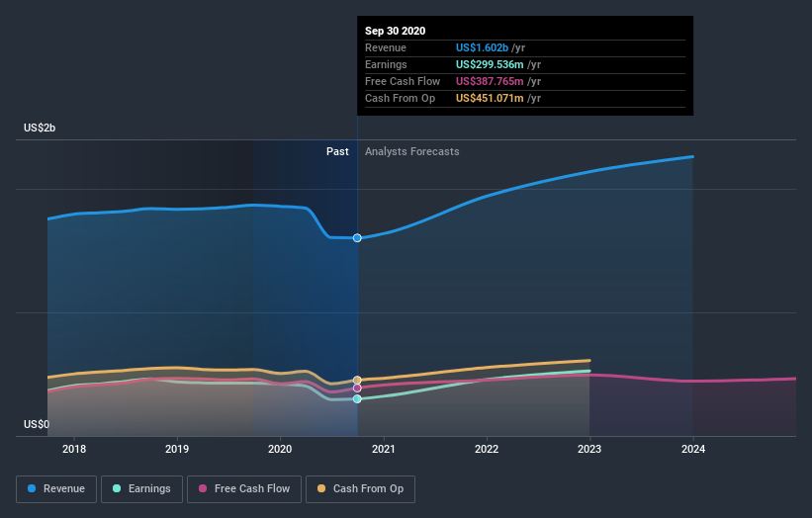Click the 2023 x-axis label

click(x=589, y=449)
